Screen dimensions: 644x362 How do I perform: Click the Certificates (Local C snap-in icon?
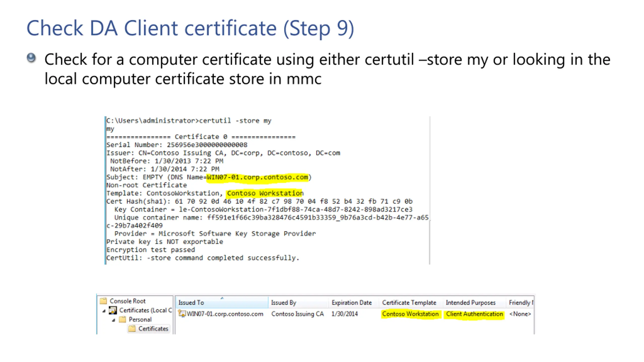113,310
